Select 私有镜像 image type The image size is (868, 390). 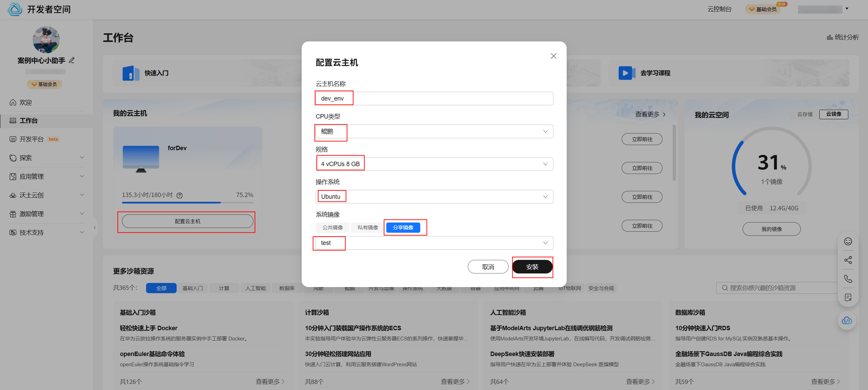pos(368,228)
